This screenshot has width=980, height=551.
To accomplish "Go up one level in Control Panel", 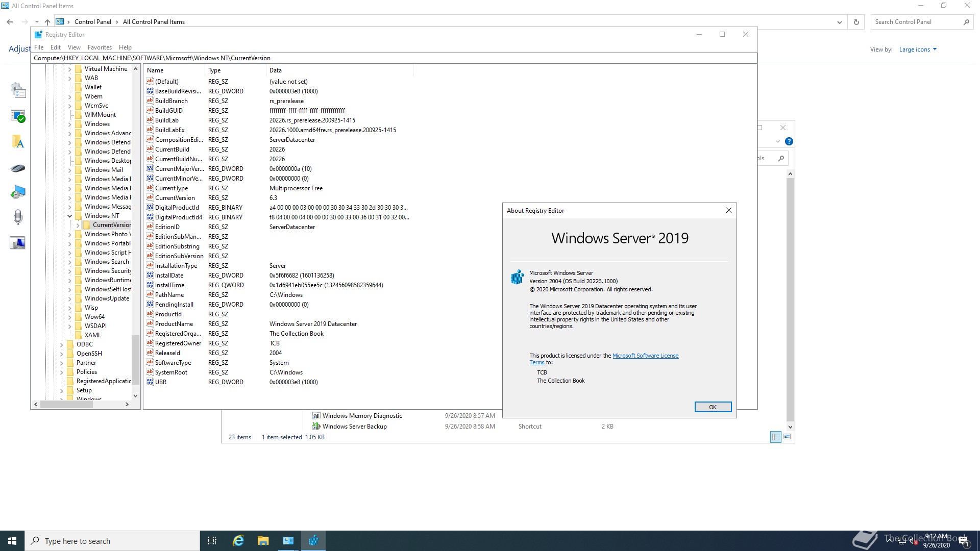I will [47, 22].
